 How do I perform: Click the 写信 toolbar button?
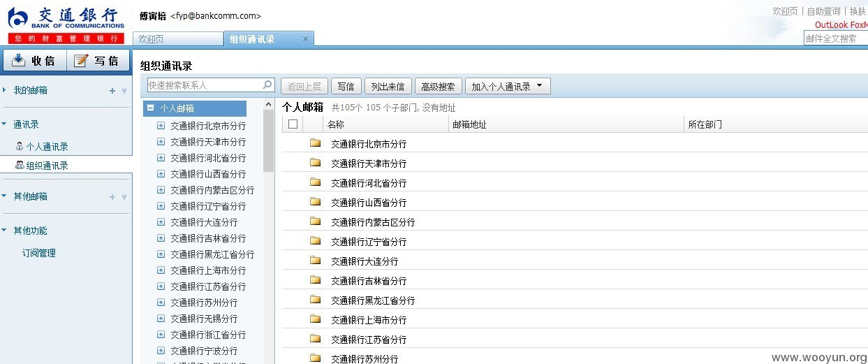[346, 87]
